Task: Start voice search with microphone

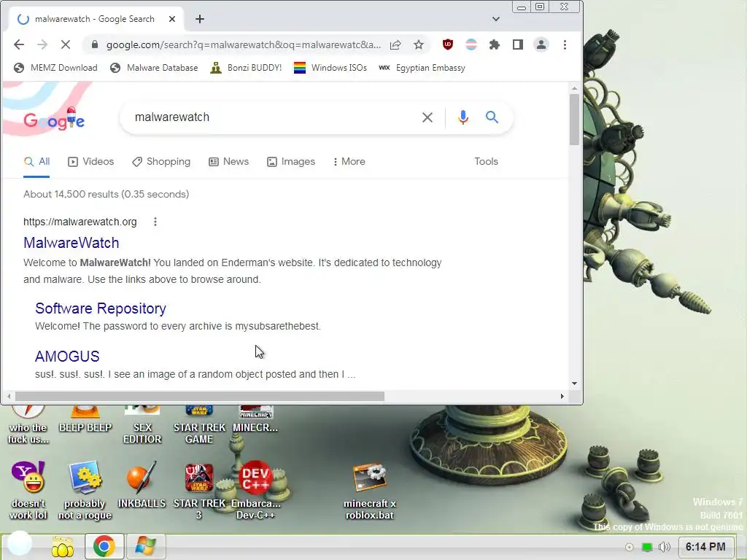Action: (x=463, y=117)
